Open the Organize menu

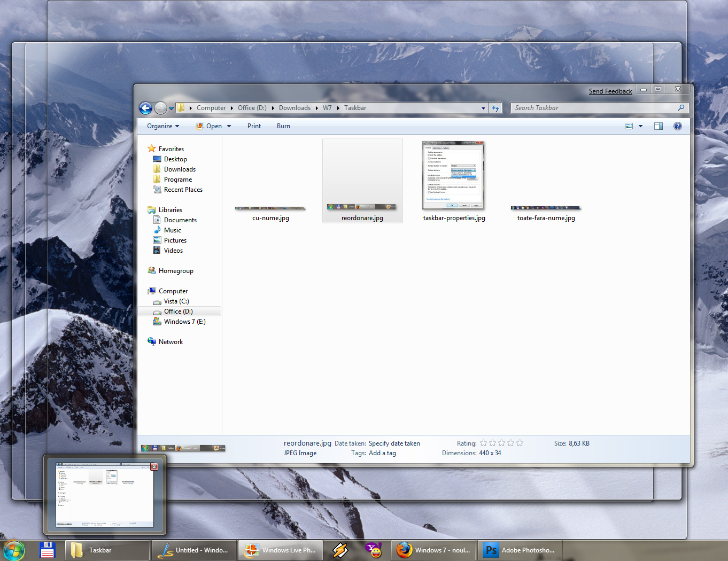pyautogui.click(x=163, y=126)
